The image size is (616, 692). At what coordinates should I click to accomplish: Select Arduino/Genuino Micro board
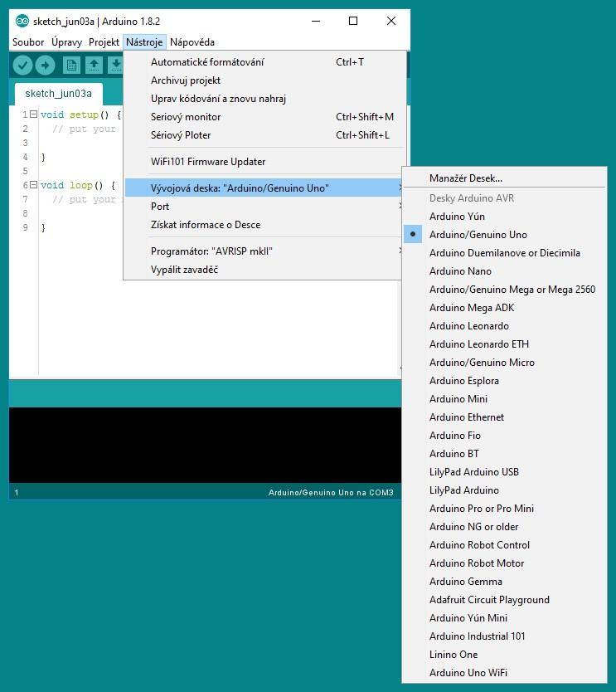(504, 363)
